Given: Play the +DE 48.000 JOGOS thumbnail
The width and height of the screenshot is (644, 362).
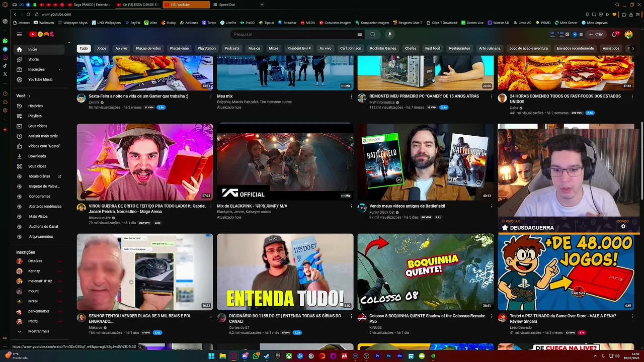Looking at the screenshot, I should [566, 271].
